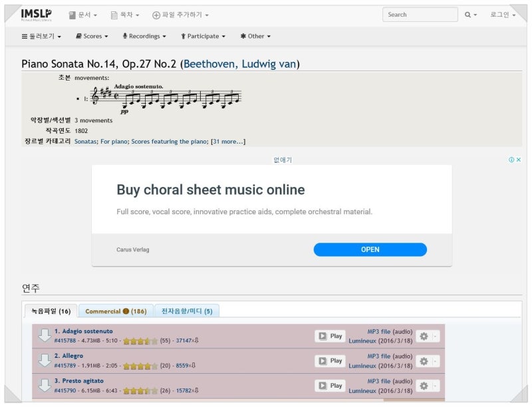Viewport: 532px width, 407px height.
Task: Click the ad info icon
Action: click(x=511, y=160)
